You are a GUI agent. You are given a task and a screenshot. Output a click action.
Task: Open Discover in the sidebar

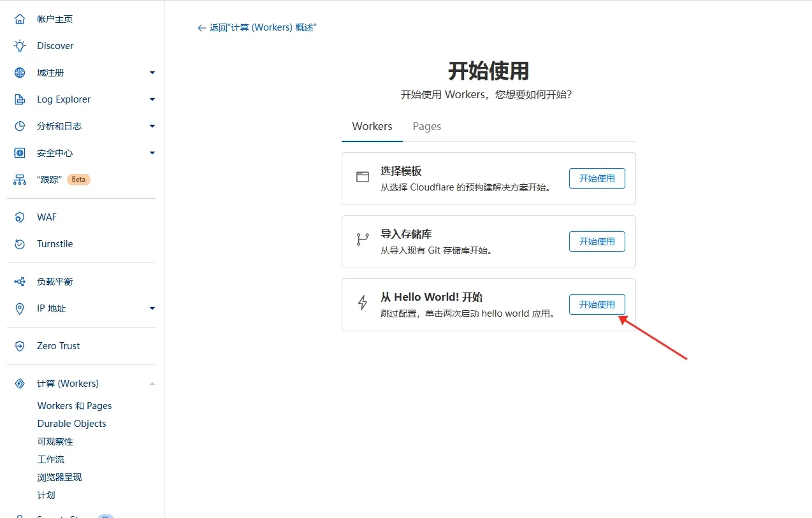click(55, 46)
